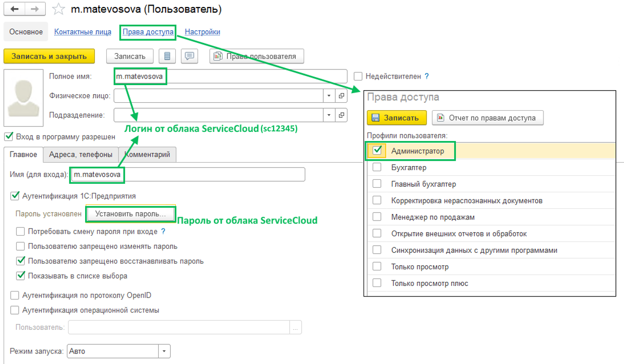The image size is (624, 364).
Task: Click the help question mark near Потребовать смену пароля
Action: [163, 232]
